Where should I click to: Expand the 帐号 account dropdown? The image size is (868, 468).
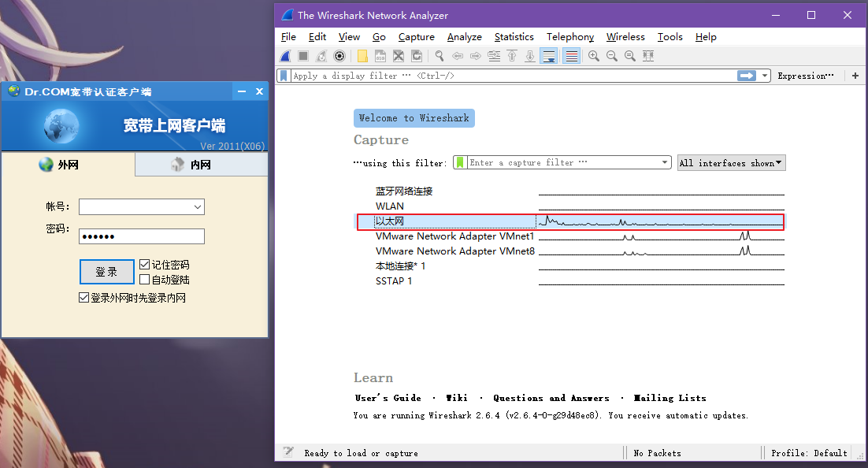point(198,207)
